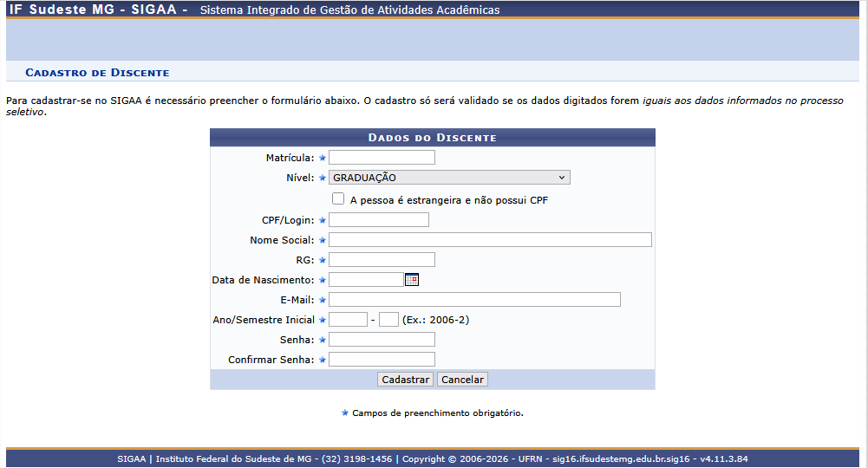Open the Nível dropdown

(x=449, y=178)
